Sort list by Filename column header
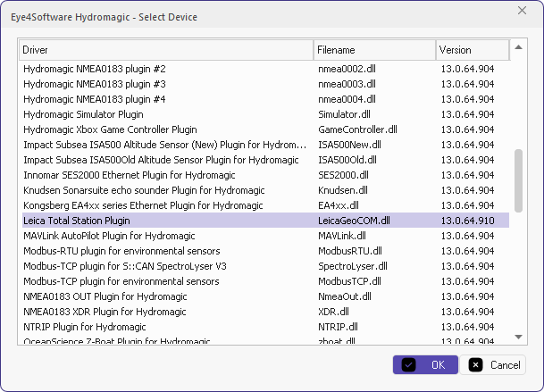544x392 pixels. 374,50
